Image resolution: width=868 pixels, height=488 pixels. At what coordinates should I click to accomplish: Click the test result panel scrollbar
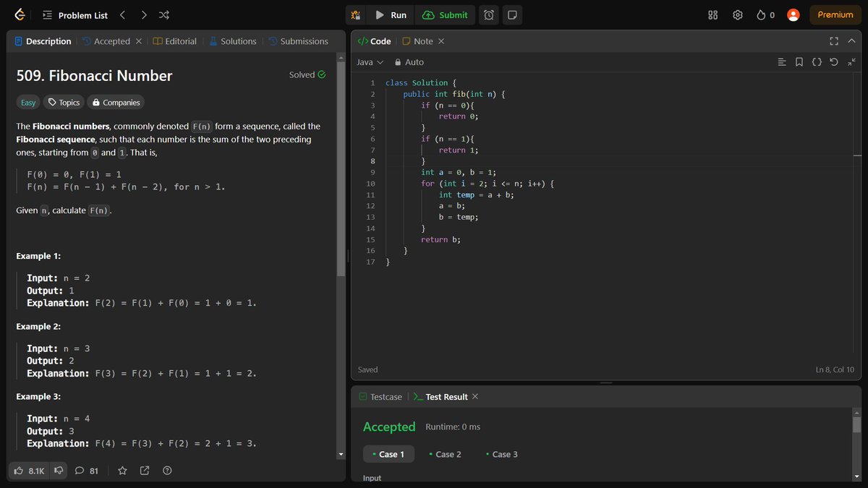point(857,424)
